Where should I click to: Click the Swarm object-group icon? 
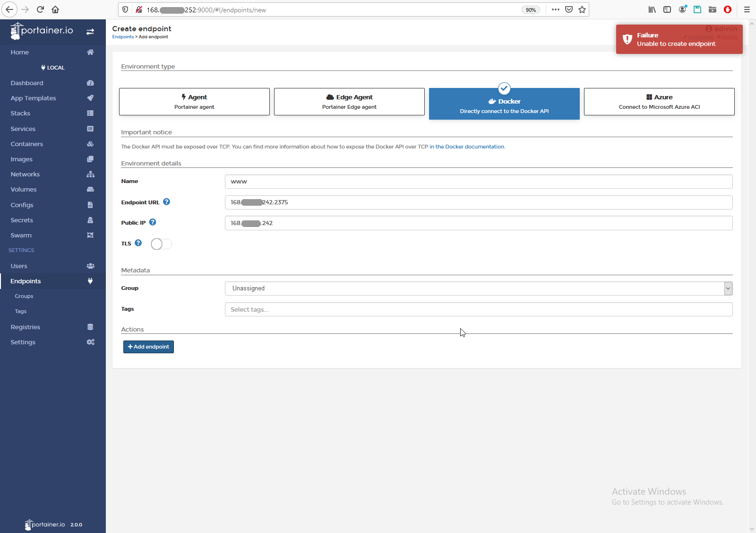(90, 235)
